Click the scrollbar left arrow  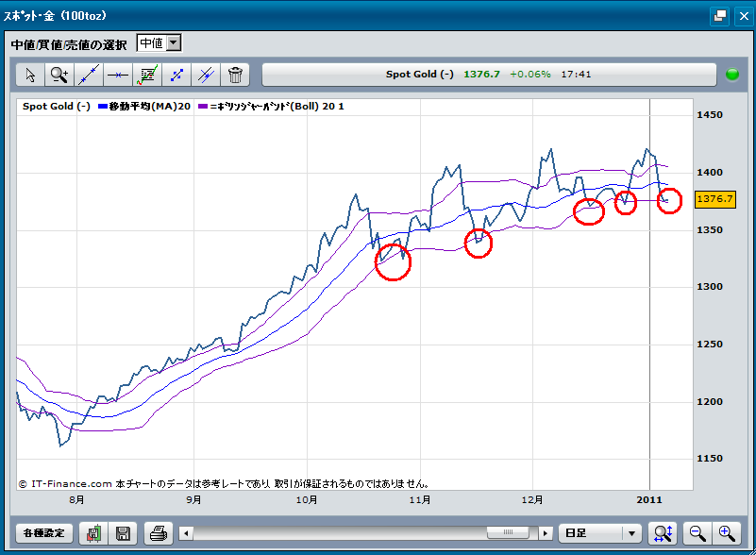186,533
